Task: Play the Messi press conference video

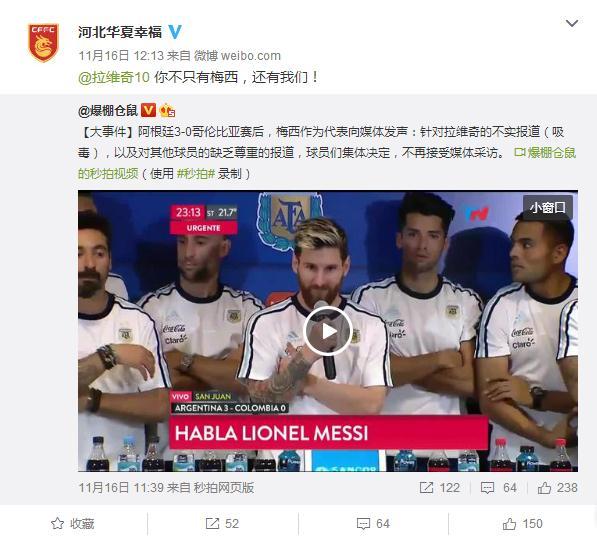Action: (327, 331)
